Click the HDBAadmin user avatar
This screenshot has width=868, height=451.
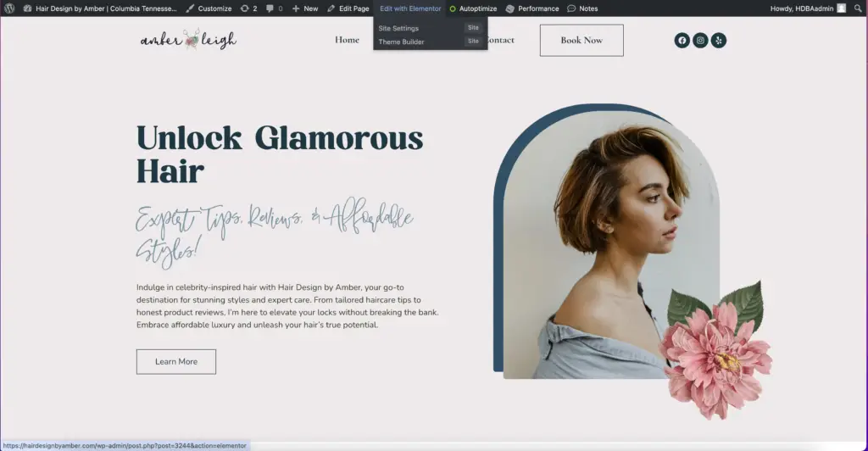[841, 8]
